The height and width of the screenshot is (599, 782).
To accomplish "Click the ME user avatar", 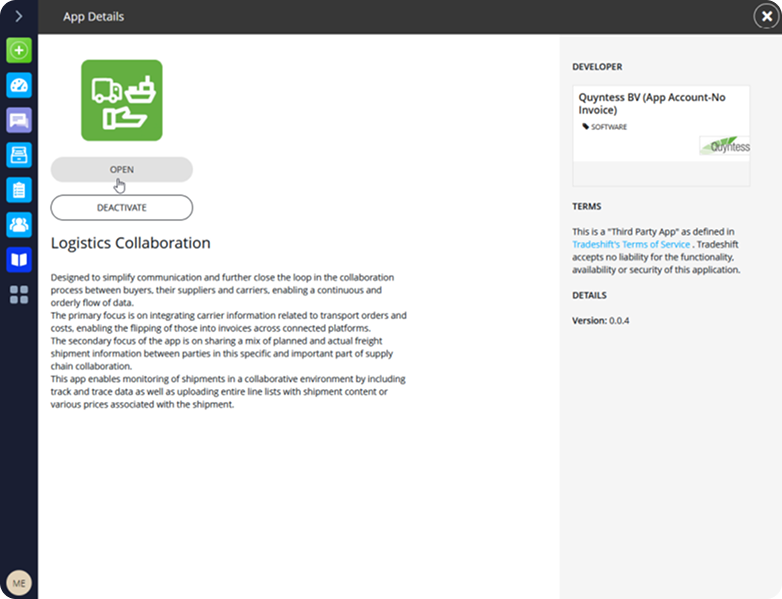I will pyautogui.click(x=18, y=582).
